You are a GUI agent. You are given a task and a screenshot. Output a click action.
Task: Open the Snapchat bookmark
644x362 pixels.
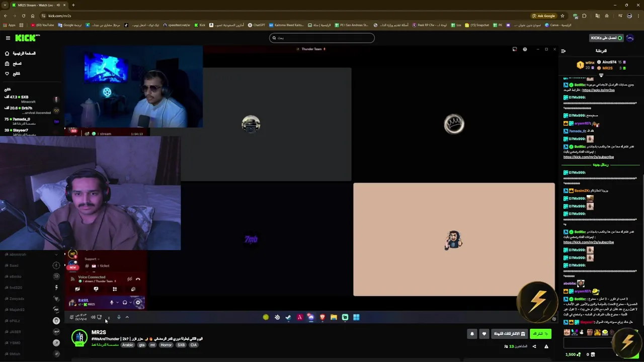pos(476,25)
